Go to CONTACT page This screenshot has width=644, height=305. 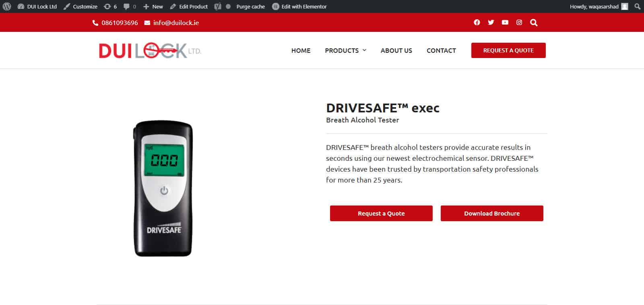tap(441, 50)
